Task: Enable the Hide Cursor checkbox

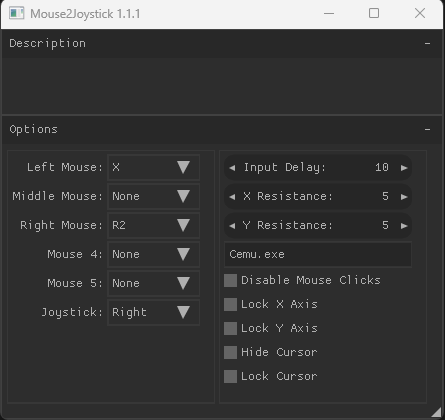Action: pos(230,352)
